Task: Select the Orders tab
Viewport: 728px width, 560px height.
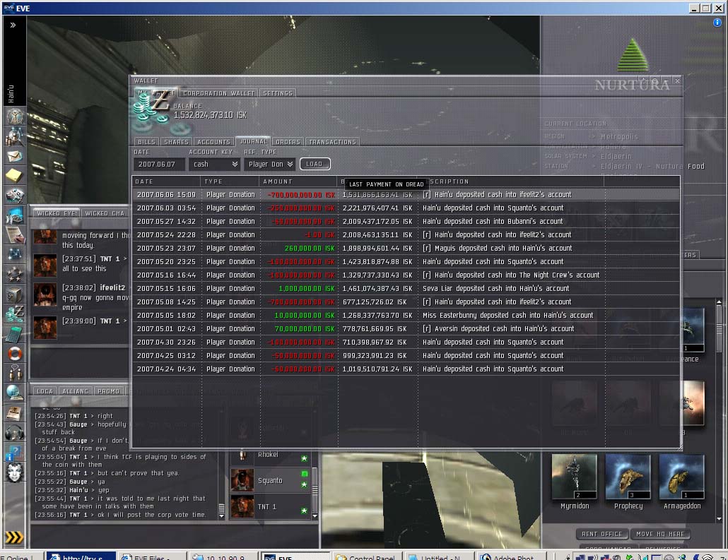Action: click(288, 142)
